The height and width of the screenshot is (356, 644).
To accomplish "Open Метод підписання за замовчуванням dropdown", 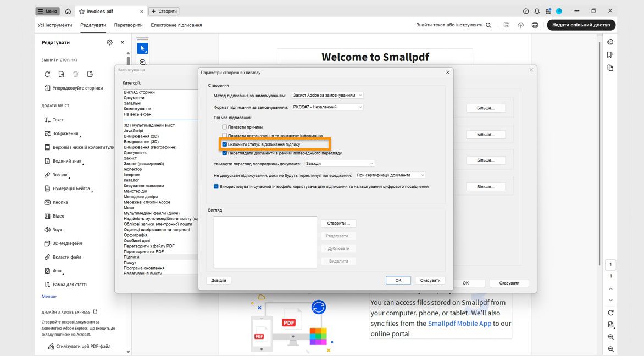I will pyautogui.click(x=327, y=95).
